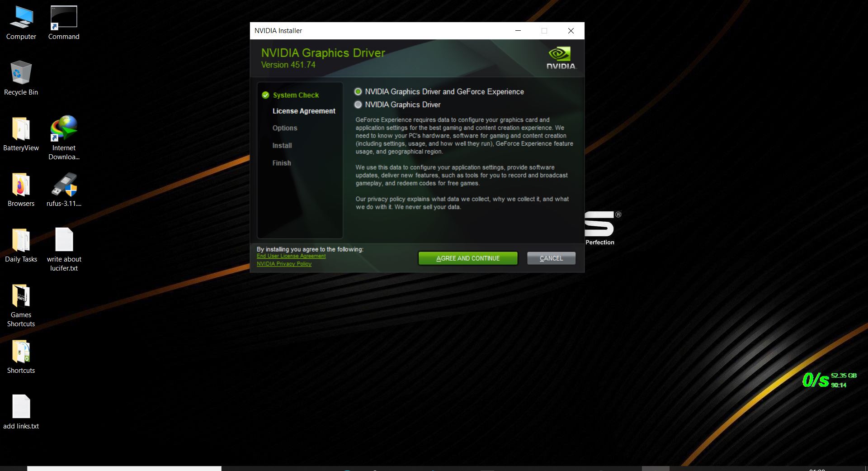
Task: Open the End User License Agreement link
Action: coord(291,256)
